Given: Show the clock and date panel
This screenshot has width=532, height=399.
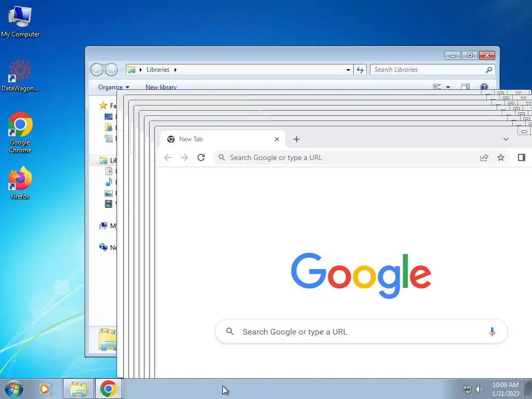Looking at the screenshot, I should coord(506,389).
